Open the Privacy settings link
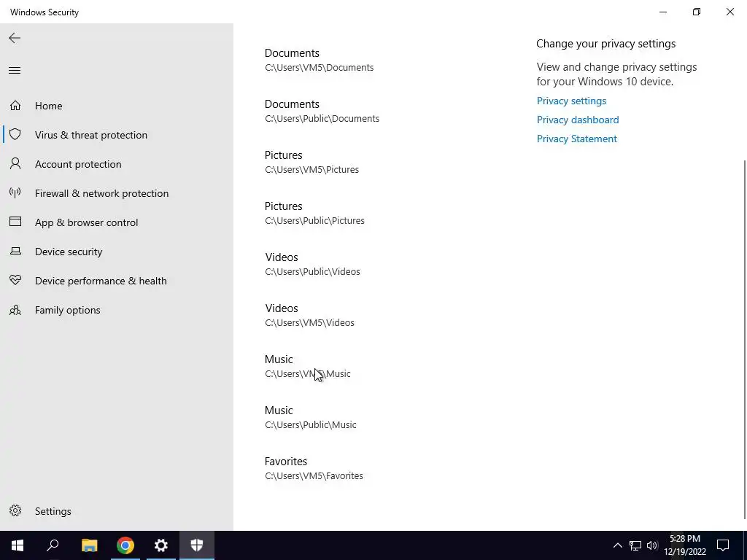The height and width of the screenshot is (560, 747). pyautogui.click(x=571, y=101)
